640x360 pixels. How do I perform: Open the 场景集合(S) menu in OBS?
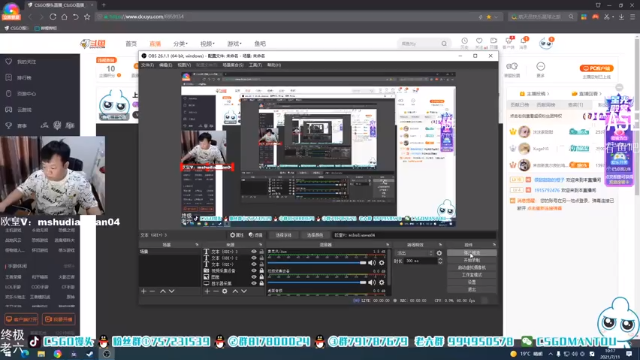point(233,65)
